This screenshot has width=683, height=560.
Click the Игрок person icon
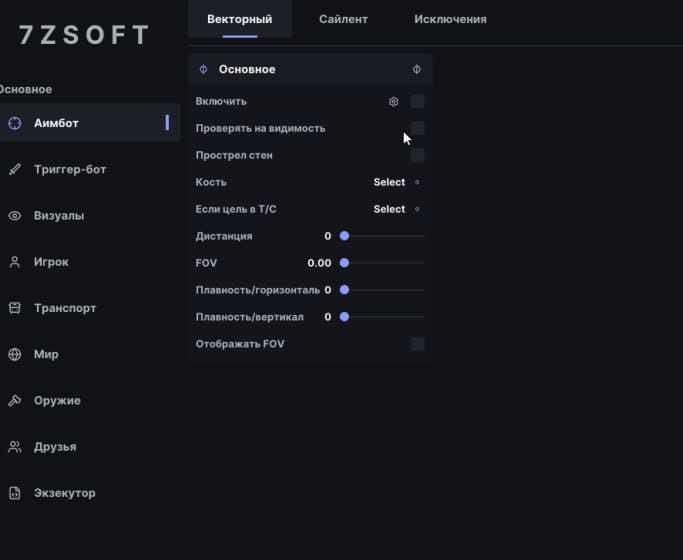point(15,262)
